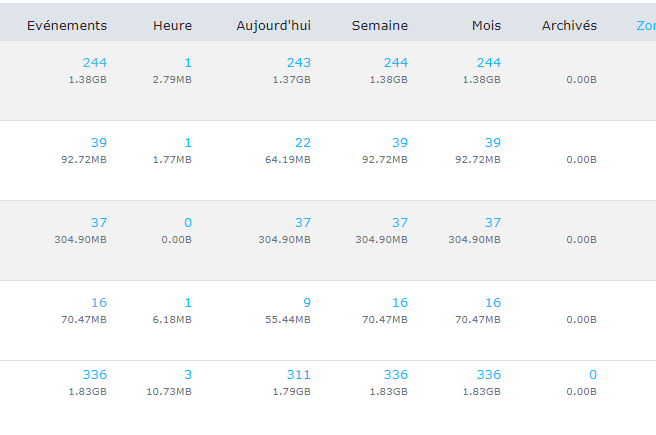Click the partially visible Zones column header

pos(645,25)
